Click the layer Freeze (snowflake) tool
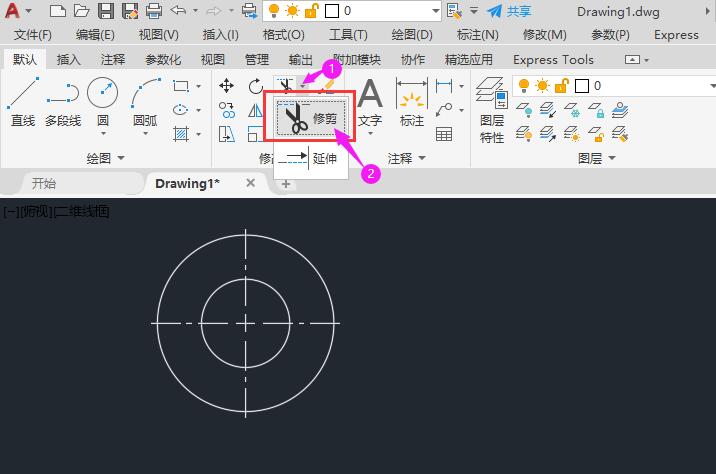This screenshot has height=474, width=716. [572, 111]
